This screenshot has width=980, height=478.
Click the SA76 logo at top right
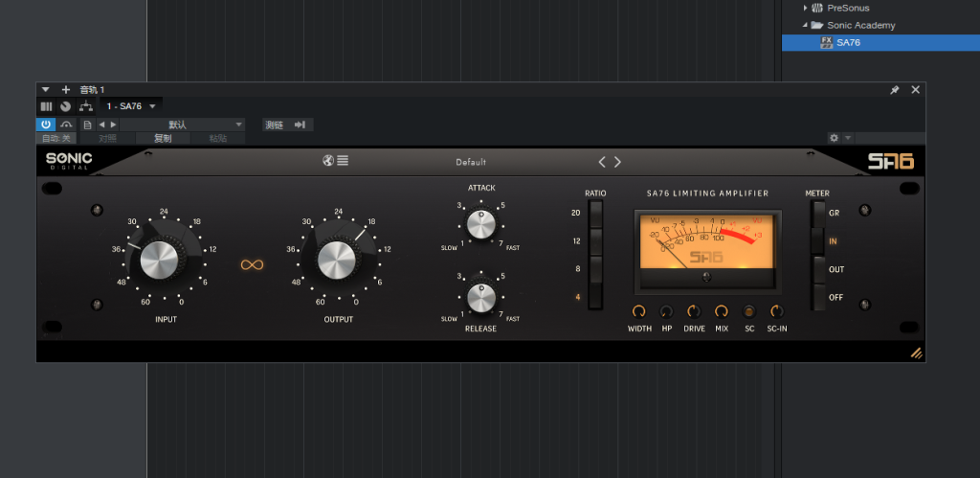891,162
